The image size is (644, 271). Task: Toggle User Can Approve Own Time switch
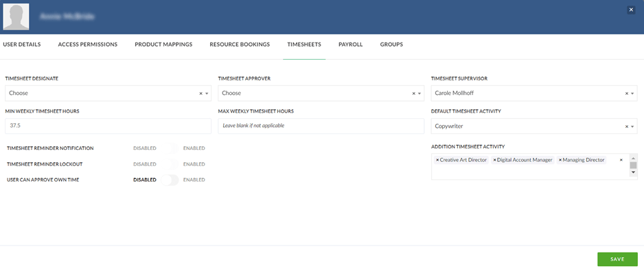tap(170, 180)
